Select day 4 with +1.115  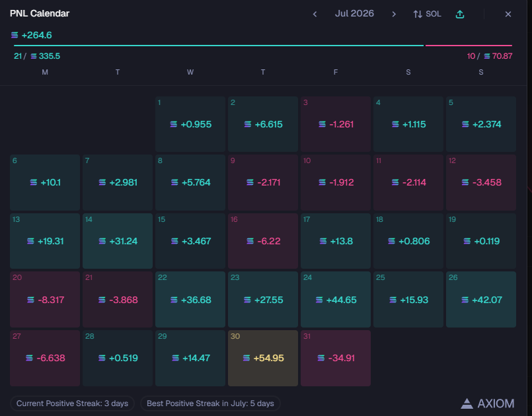tap(408, 124)
